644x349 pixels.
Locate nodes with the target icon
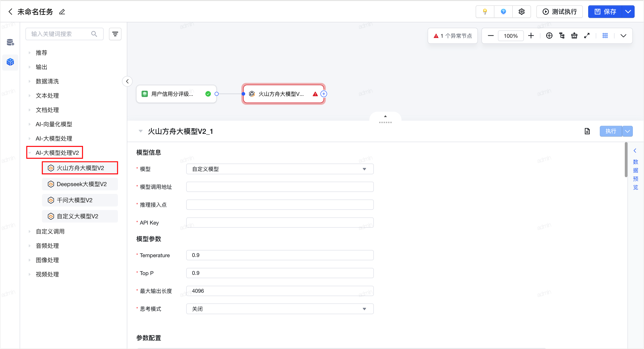[x=549, y=36]
